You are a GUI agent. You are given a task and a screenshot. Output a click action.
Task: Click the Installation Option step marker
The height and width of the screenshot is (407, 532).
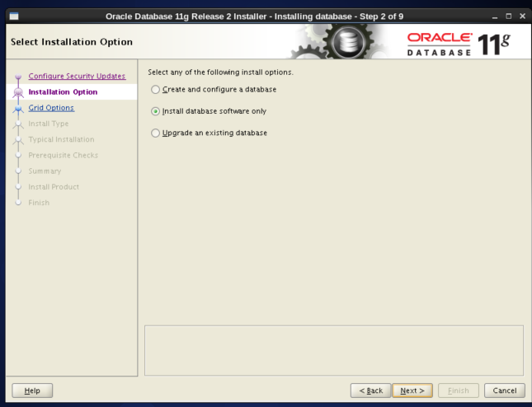pos(18,92)
